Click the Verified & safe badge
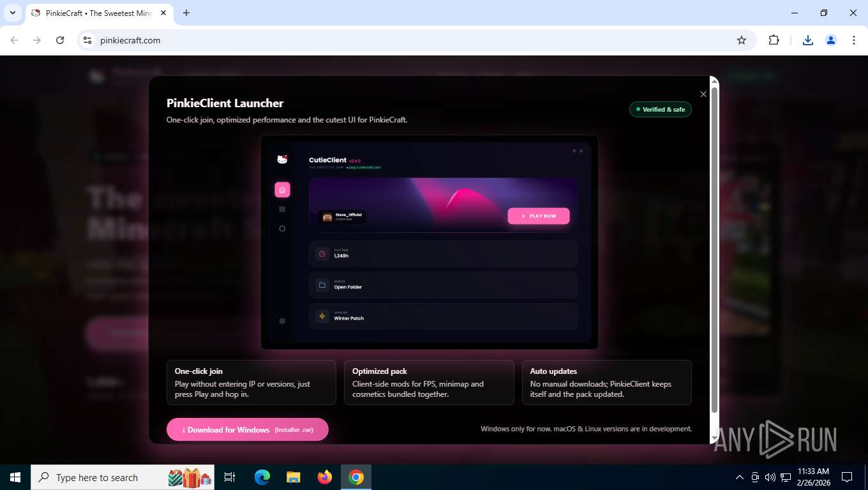This screenshot has height=490, width=868. pos(661,109)
